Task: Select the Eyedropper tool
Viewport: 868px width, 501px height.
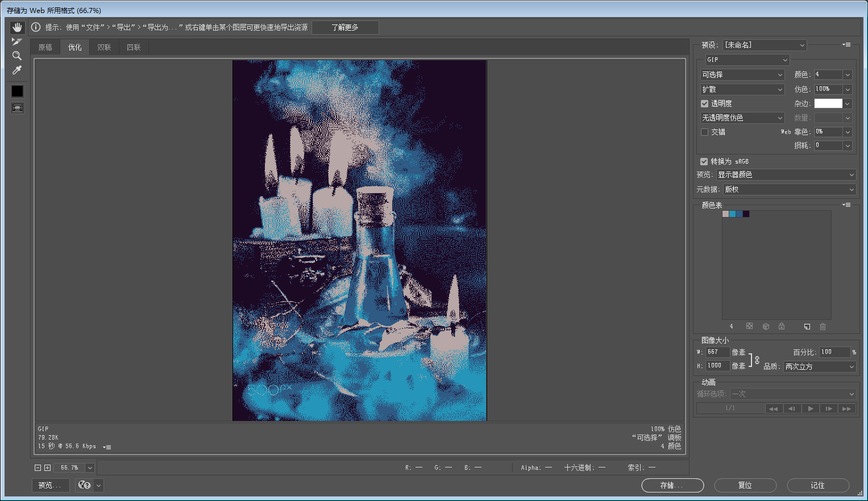Action: (x=17, y=70)
